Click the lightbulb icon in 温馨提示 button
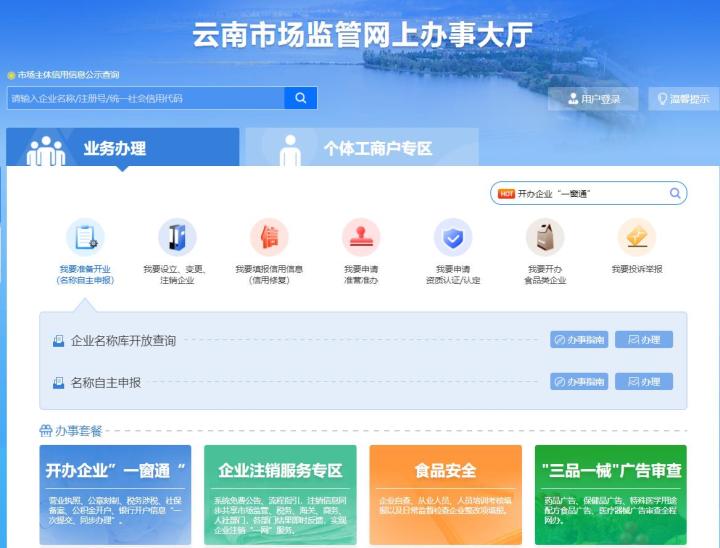The height and width of the screenshot is (548, 720). 662,99
